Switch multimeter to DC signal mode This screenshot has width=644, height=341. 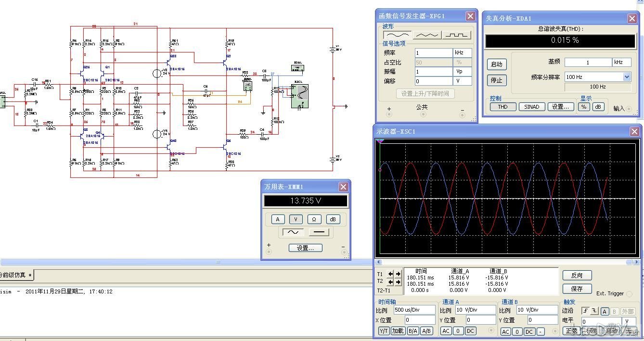click(x=319, y=232)
